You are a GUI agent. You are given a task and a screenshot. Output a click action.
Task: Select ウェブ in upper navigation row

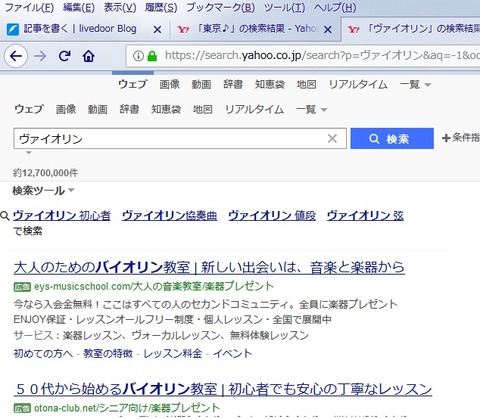pyautogui.click(x=133, y=85)
